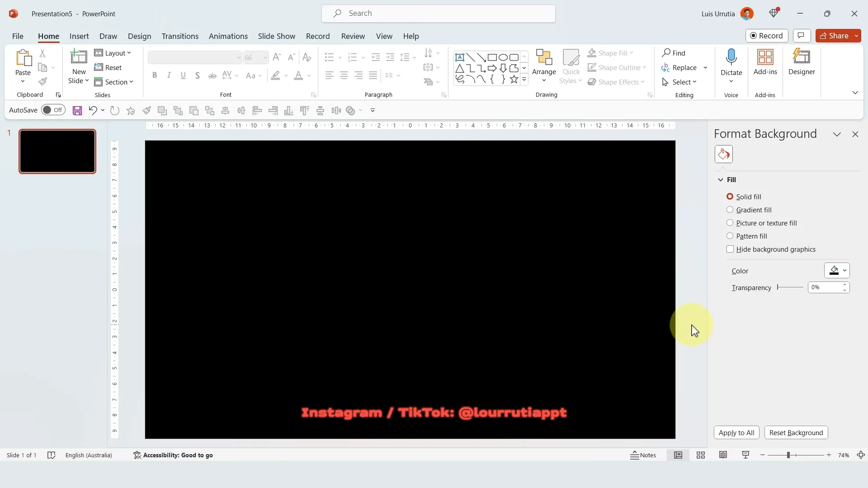Click the Find button
This screenshot has width=868, height=488.
click(674, 53)
